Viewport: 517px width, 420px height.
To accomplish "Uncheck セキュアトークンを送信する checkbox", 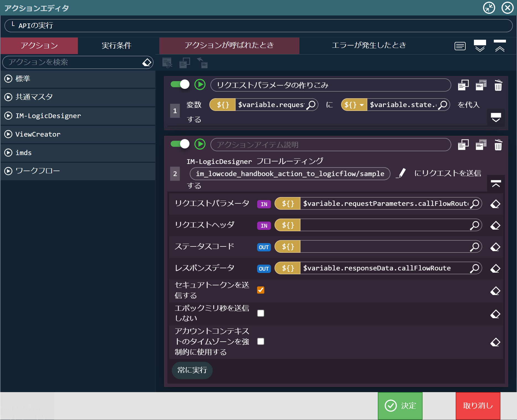I will [261, 290].
